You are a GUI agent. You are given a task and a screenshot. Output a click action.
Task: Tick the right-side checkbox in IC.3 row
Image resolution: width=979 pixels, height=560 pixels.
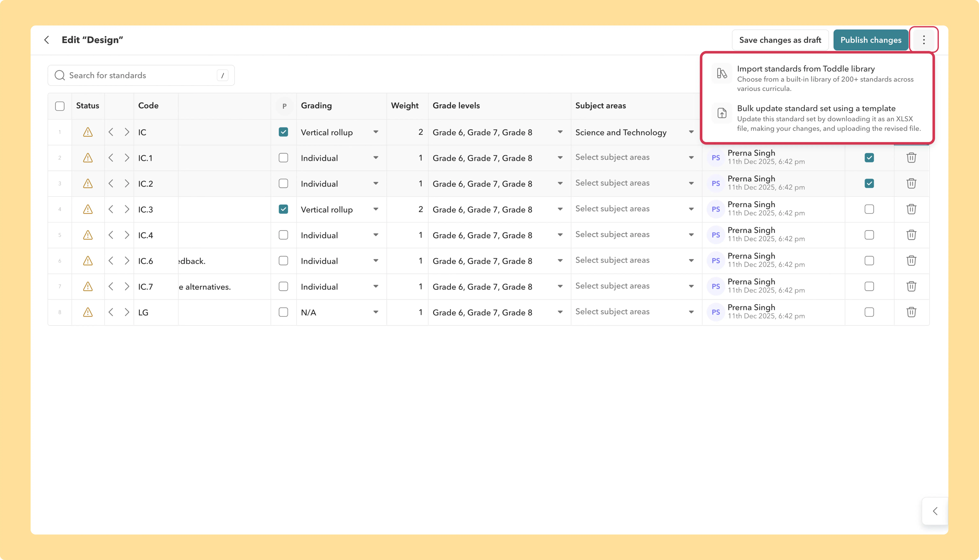click(869, 209)
